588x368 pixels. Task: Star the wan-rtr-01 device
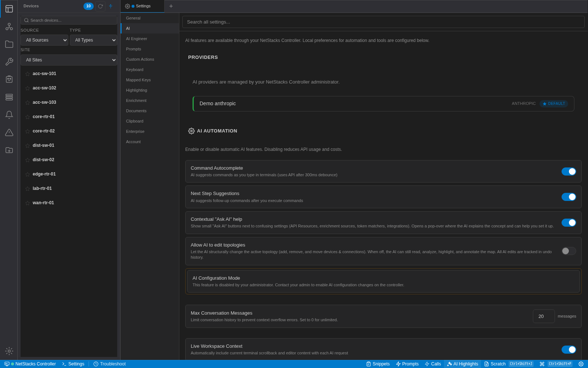pos(28,203)
